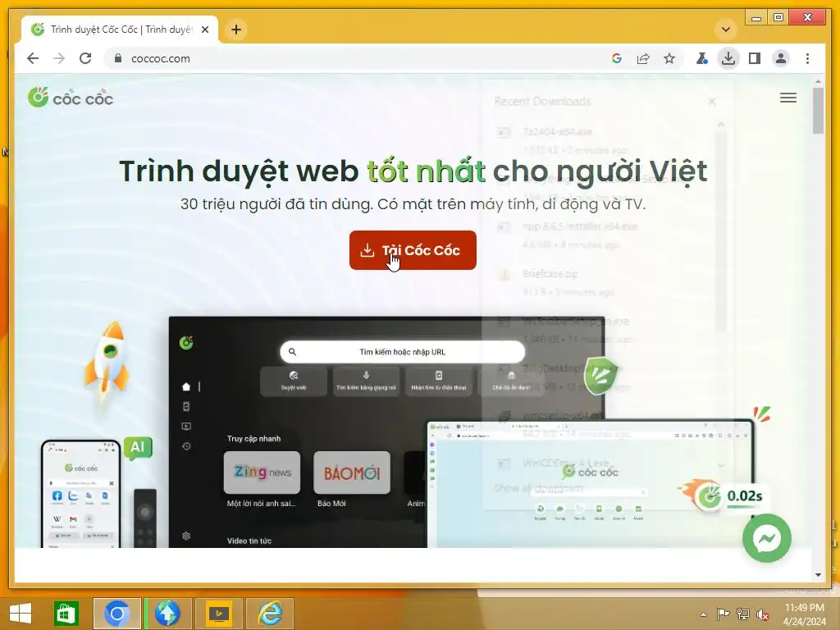Open the green Messenger chat bubble
The width and height of the screenshot is (840, 630).
click(767, 538)
